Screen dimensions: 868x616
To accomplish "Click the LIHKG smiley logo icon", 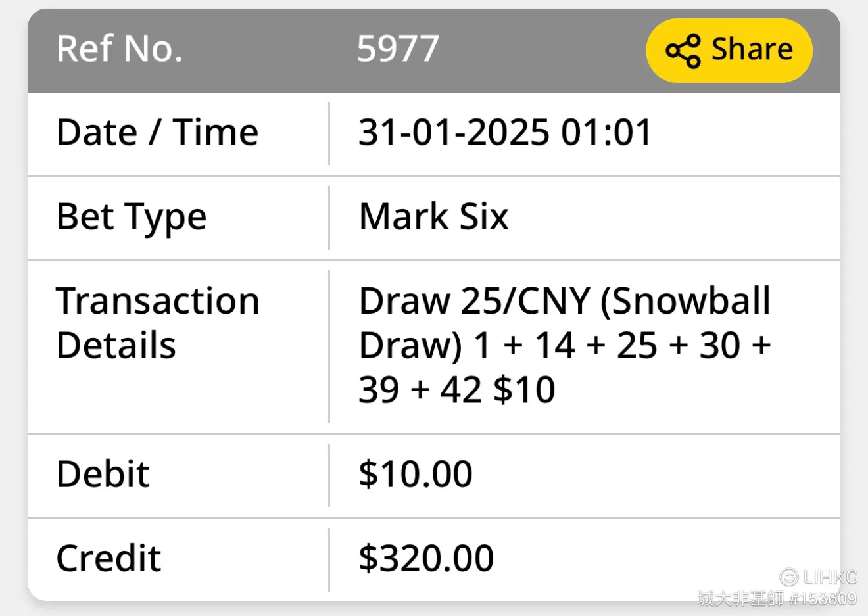I will pos(788,577).
